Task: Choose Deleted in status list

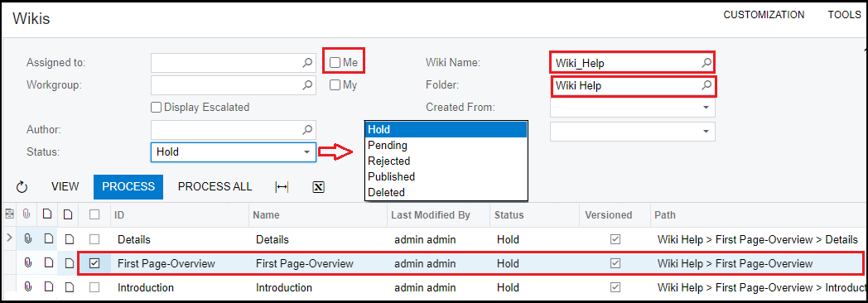Action: click(x=446, y=192)
